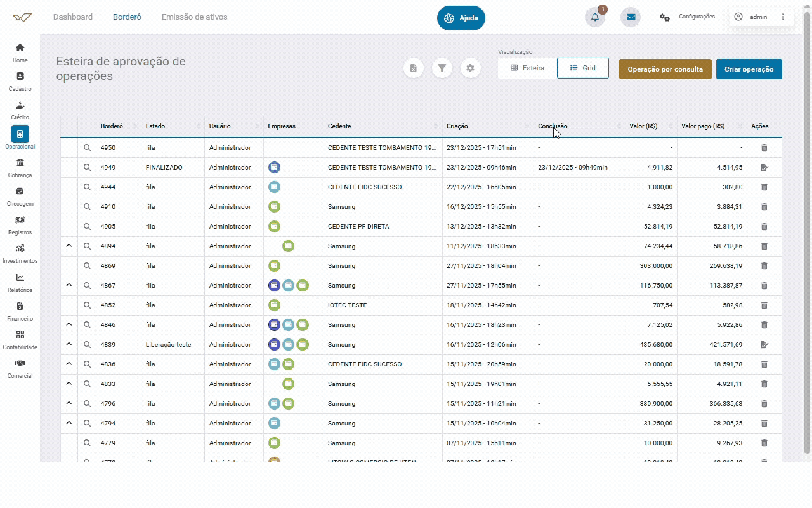Expand row for borderô 4894
The width and height of the screenshot is (812, 508).
pos(69,246)
